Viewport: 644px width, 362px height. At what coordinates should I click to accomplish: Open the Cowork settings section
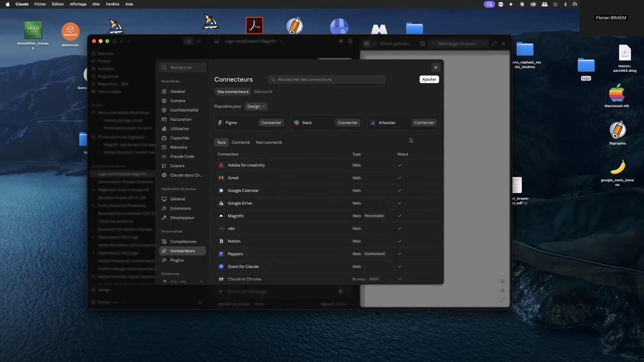pyautogui.click(x=182, y=166)
